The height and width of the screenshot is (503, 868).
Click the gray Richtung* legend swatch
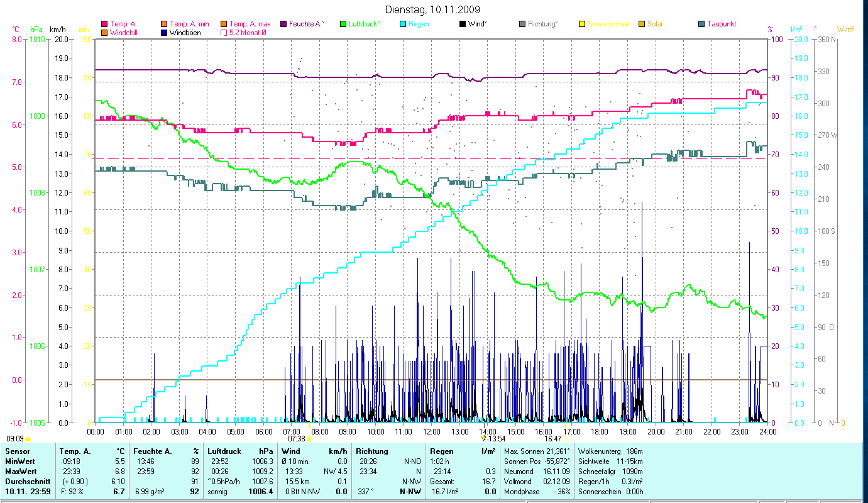[522, 24]
